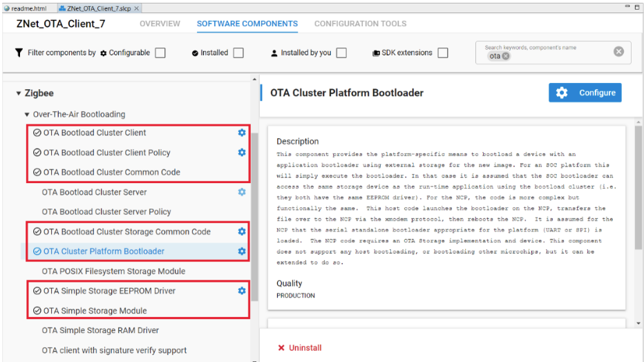Open gear for OTA Bootload Cluster Storage Common Code

tap(241, 231)
